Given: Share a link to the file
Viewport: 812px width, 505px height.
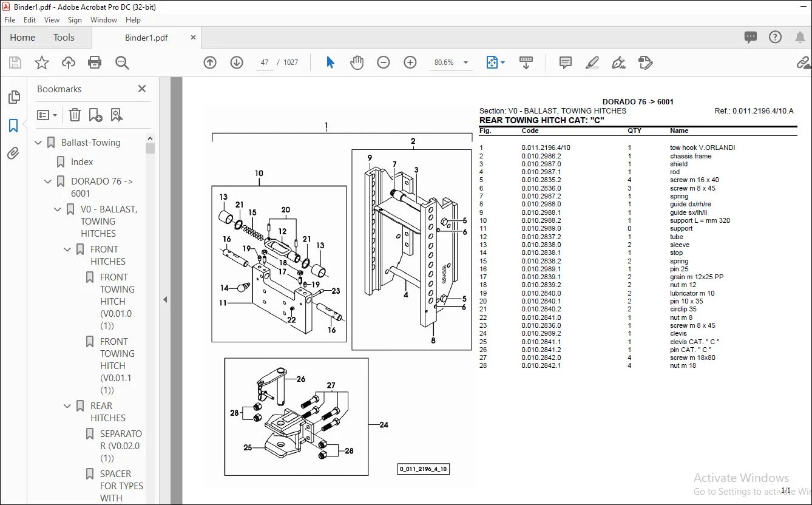Looking at the screenshot, I should [x=804, y=63].
